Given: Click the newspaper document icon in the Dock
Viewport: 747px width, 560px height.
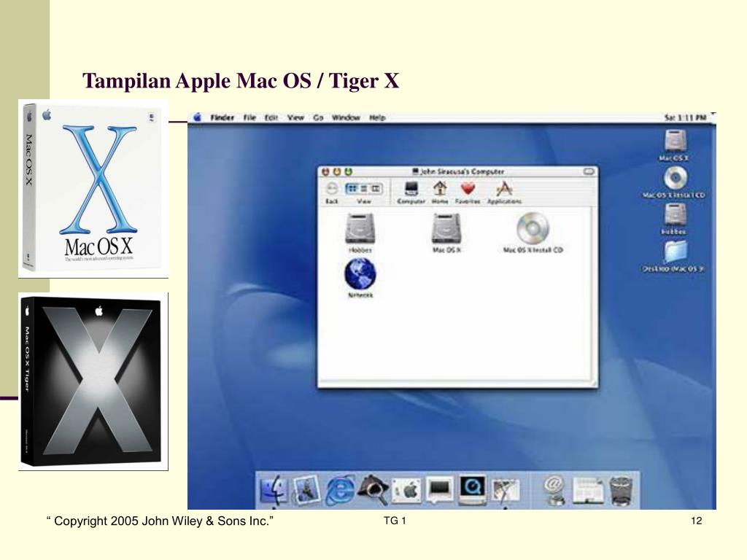Looking at the screenshot, I should tap(588, 491).
